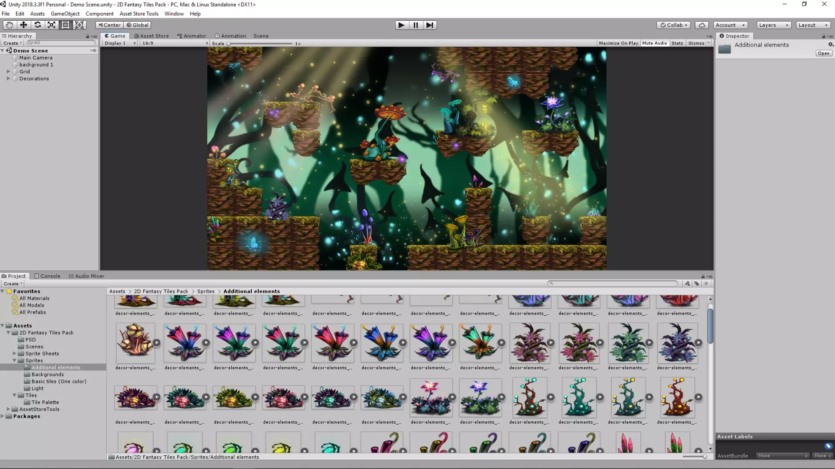Expand the AssetStoreTools folder
Viewport: 835px width, 469px height.
[x=9, y=409]
